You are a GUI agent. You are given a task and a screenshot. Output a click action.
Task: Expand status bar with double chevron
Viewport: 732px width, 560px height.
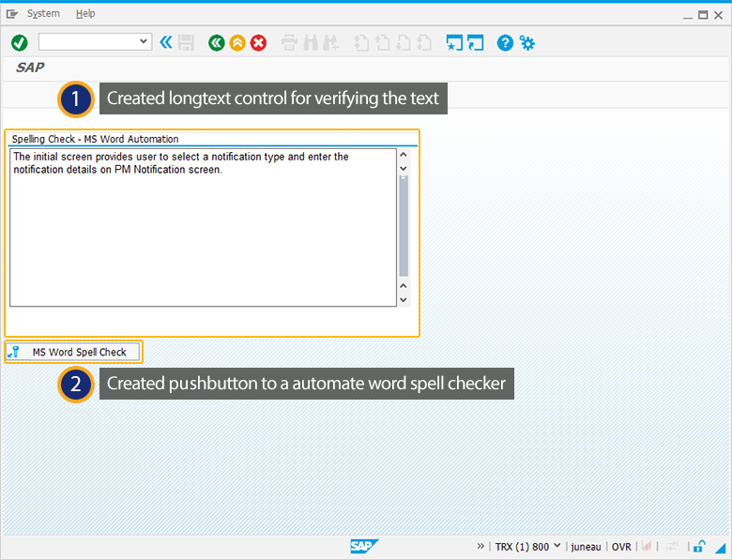pyautogui.click(x=480, y=546)
